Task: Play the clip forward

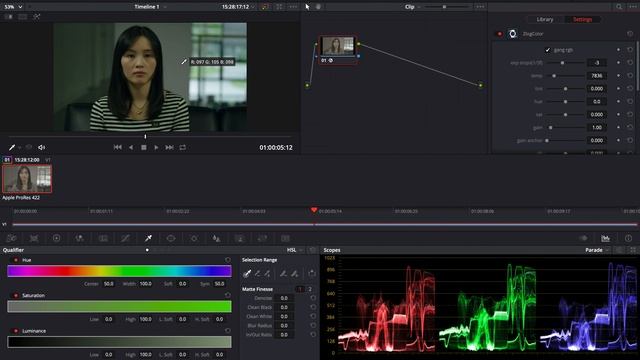Action: tap(156, 147)
